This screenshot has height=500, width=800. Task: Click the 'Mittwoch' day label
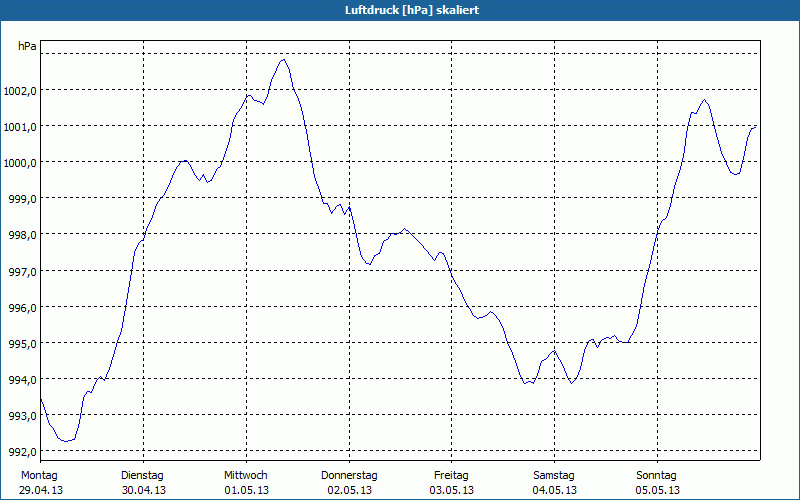tap(246, 476)
